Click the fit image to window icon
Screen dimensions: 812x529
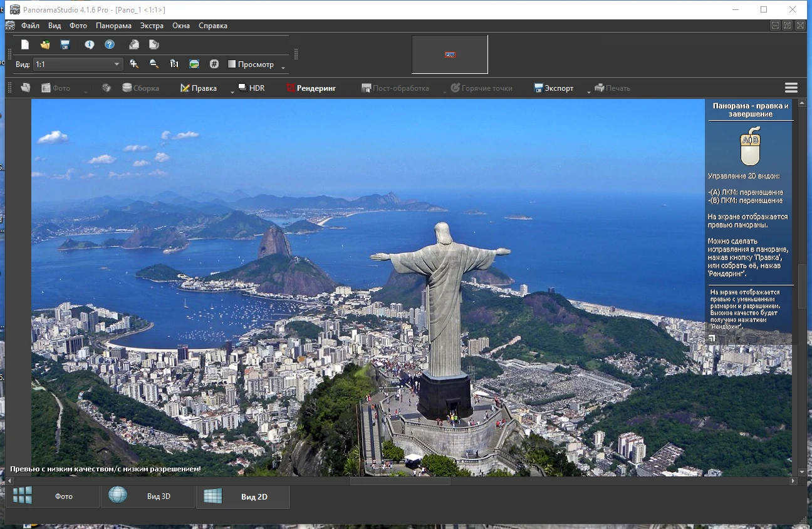point(194,64)
